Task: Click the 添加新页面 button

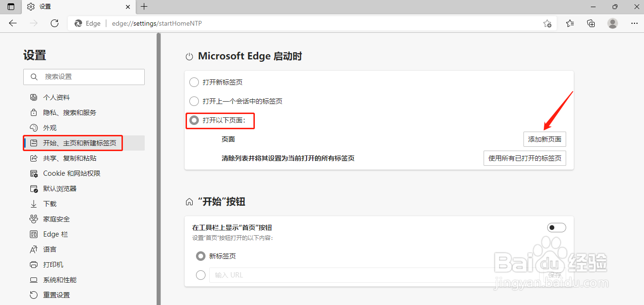Action: click(545, 139)
